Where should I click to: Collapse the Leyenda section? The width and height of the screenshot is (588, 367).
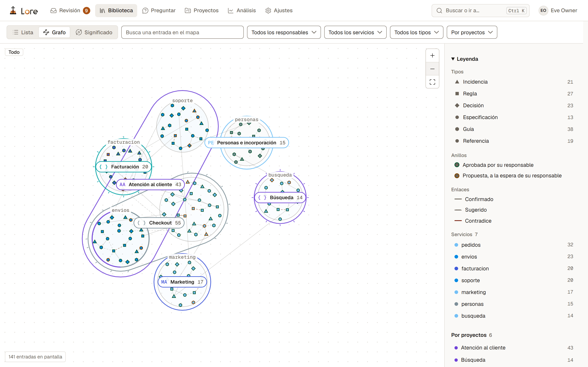464,59
